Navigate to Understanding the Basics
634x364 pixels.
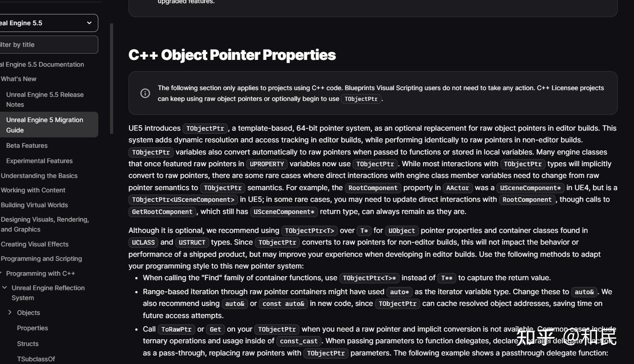pos(39,176)
